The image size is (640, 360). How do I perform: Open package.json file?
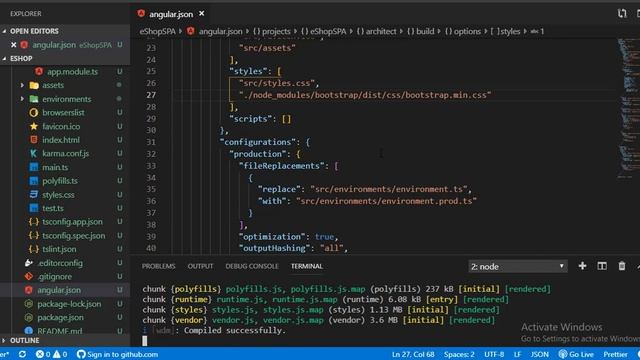(x=60, y=317)
